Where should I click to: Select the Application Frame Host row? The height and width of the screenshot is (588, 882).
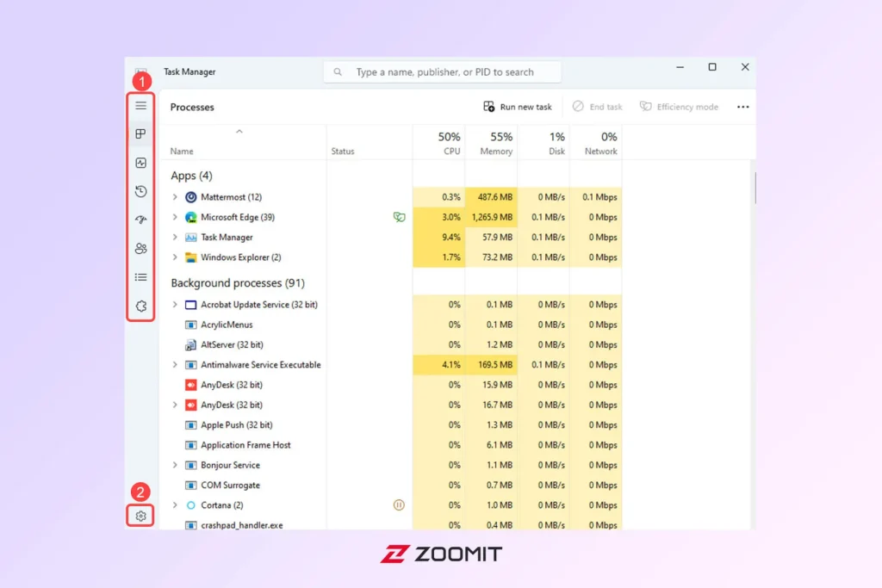[391, 444]
